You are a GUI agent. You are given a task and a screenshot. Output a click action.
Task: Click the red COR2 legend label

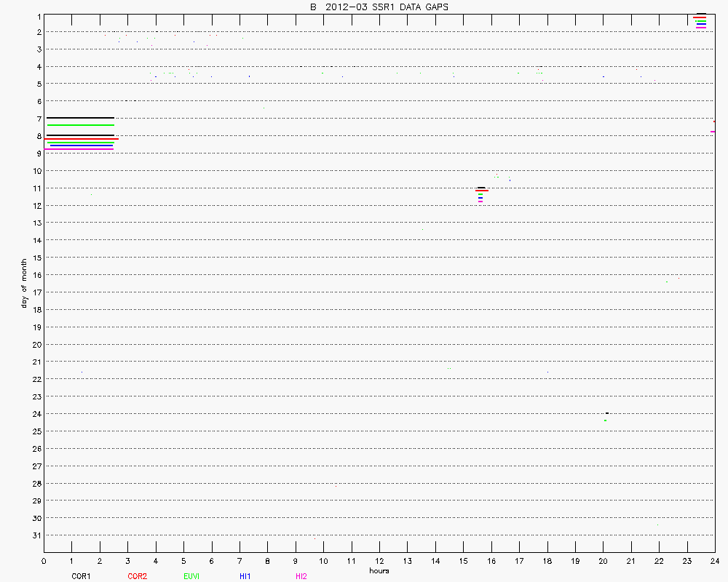tap(137, 576)
